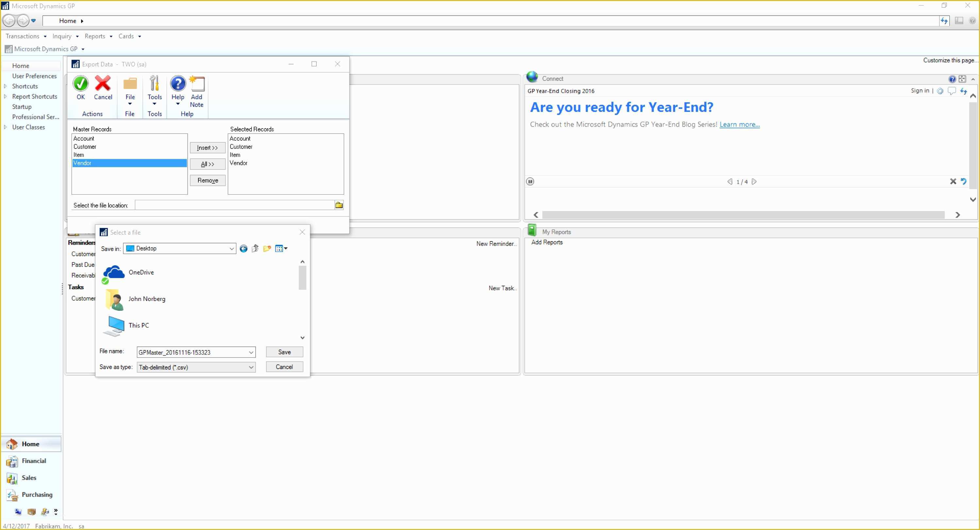This screenshot has height=530, width=980.
Task: Select Vendor in Master Records list
Action: 129,163
